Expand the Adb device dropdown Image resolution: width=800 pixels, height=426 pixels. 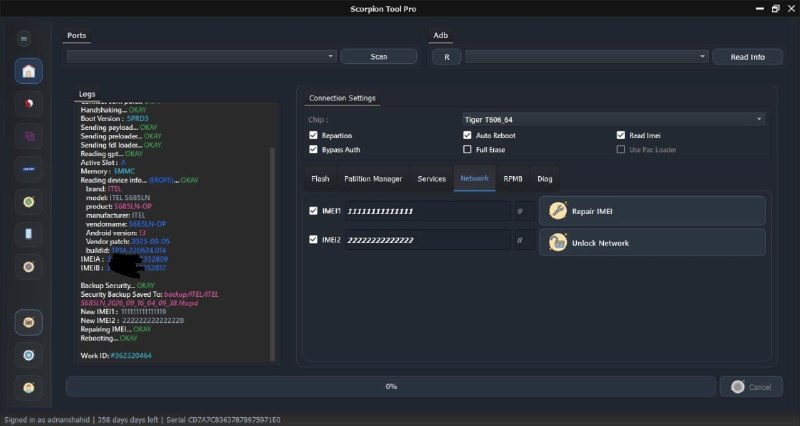pos(587,57)
